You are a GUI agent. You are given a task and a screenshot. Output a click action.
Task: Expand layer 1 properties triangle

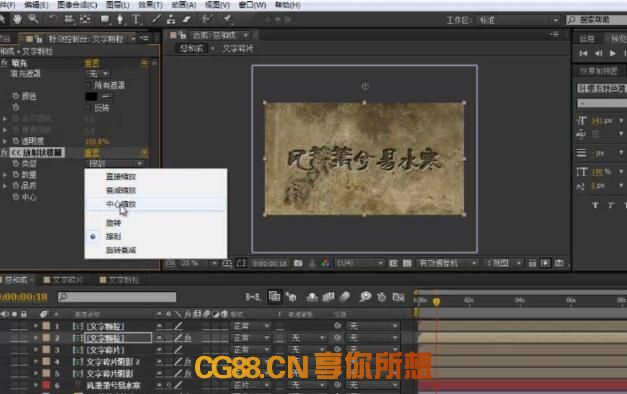click(36, 326)
